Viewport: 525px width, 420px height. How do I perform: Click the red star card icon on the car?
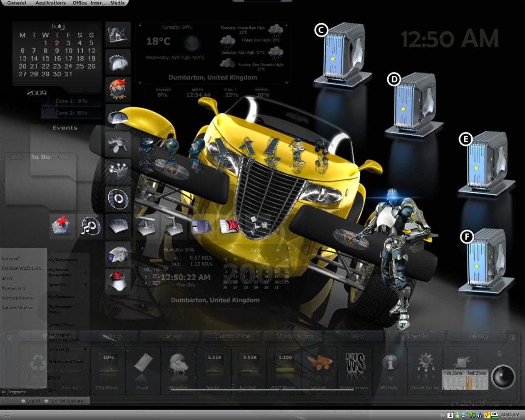(229, 226)
